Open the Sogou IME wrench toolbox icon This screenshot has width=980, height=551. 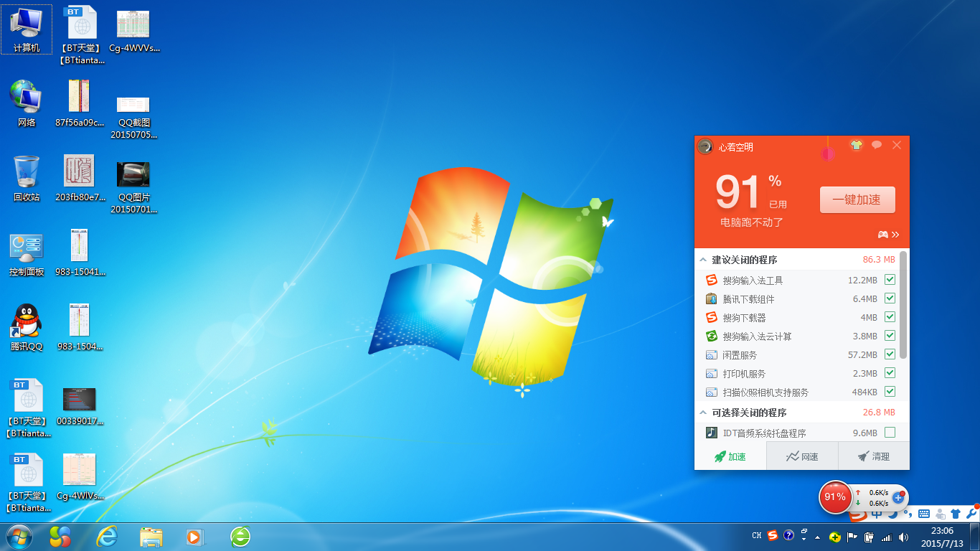coord(972,514)
